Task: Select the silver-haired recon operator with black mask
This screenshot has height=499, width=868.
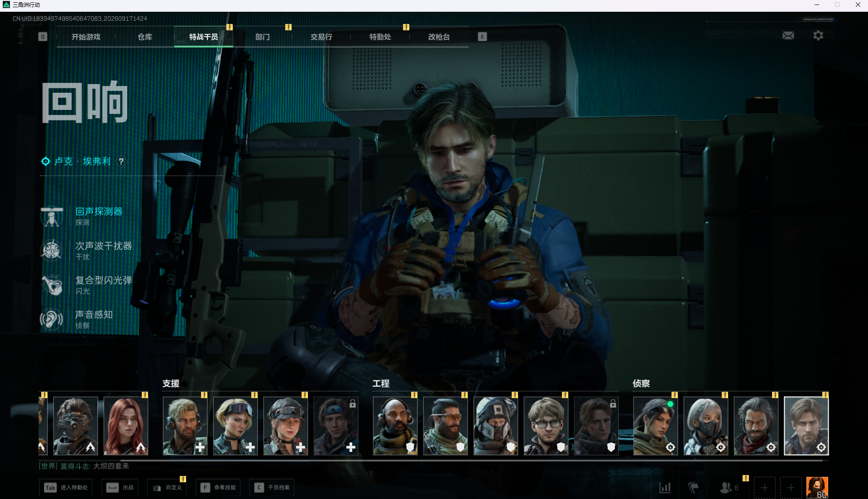Action: (x=706, y=426)
